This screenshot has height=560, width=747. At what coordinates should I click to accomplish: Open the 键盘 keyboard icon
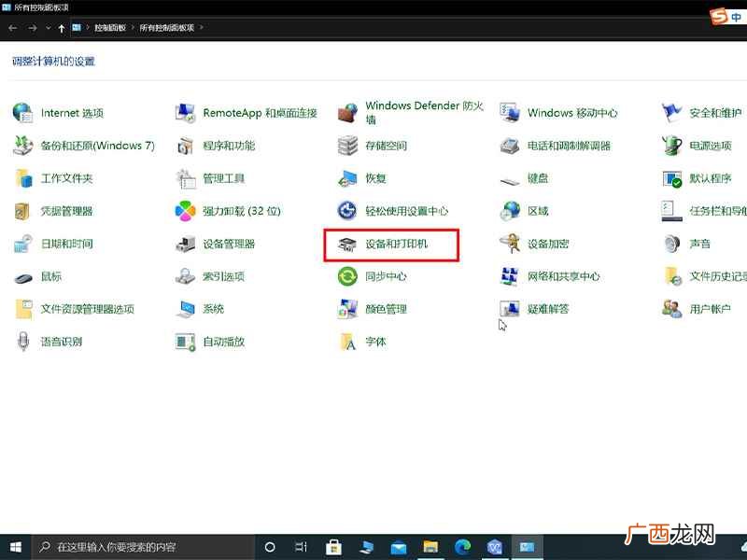coord(510,181)
